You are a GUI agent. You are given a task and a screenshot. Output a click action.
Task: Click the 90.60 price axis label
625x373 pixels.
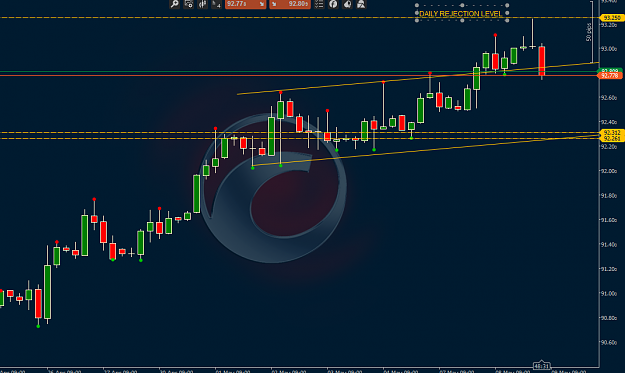(x=609, y=343)
